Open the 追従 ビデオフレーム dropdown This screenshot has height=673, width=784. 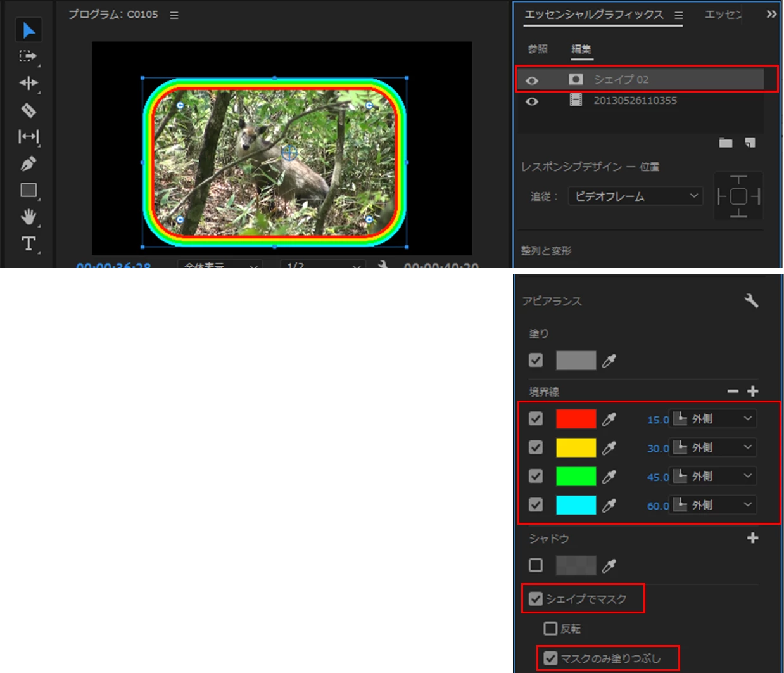pyautogui.click(x=636, y=196)
